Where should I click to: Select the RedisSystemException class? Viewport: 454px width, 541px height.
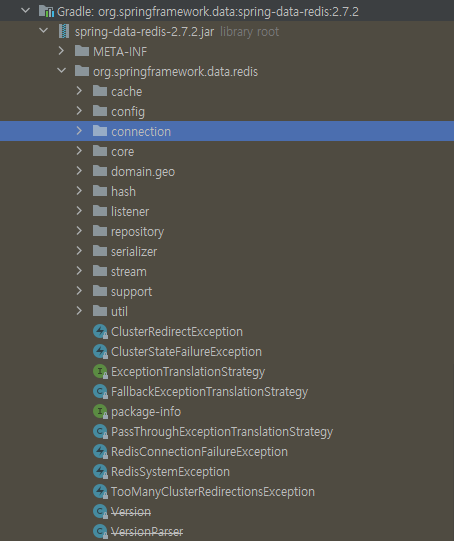click(x=170, y=472)
